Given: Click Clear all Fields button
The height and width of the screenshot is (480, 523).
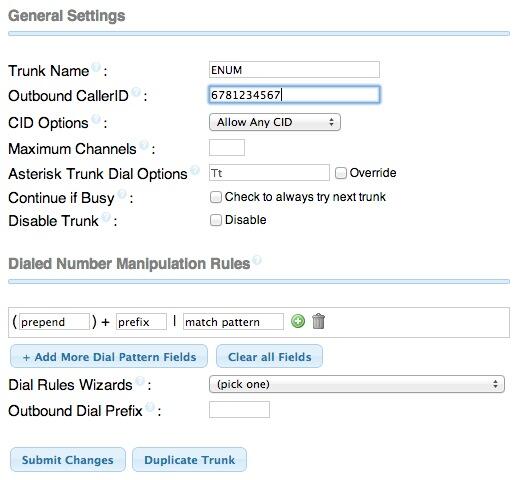Looking at the screenshot, I should 270,357.
